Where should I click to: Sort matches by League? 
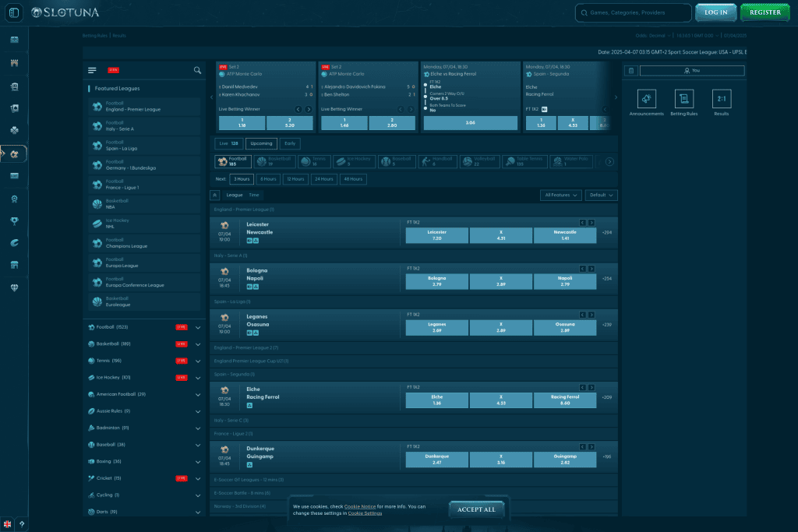point(234,196)
